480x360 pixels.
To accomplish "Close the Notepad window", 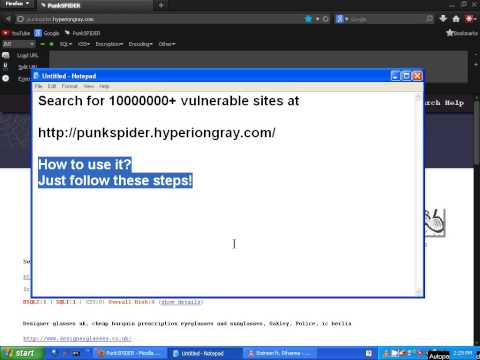I will (417, 76).
